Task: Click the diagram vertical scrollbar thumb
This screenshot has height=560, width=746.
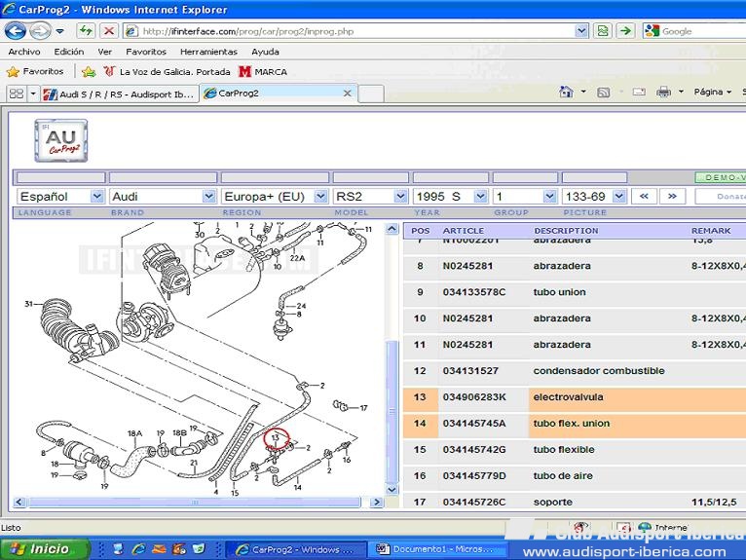Action: [x=392, y=412]
